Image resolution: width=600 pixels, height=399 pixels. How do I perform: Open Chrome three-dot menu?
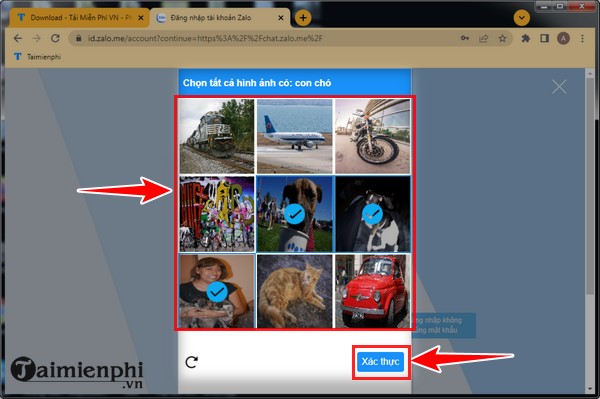pos(582,38)
